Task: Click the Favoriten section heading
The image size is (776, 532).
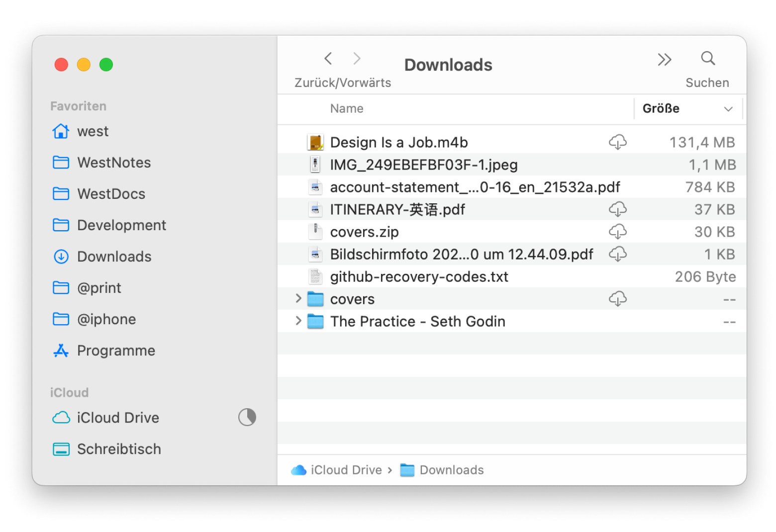Action: pos(78,106)
